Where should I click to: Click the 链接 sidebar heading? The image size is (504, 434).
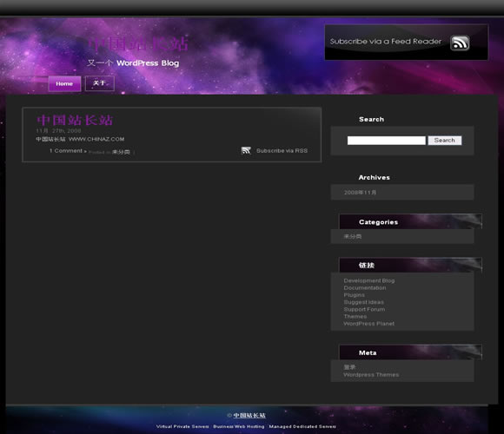coord(367,265)
